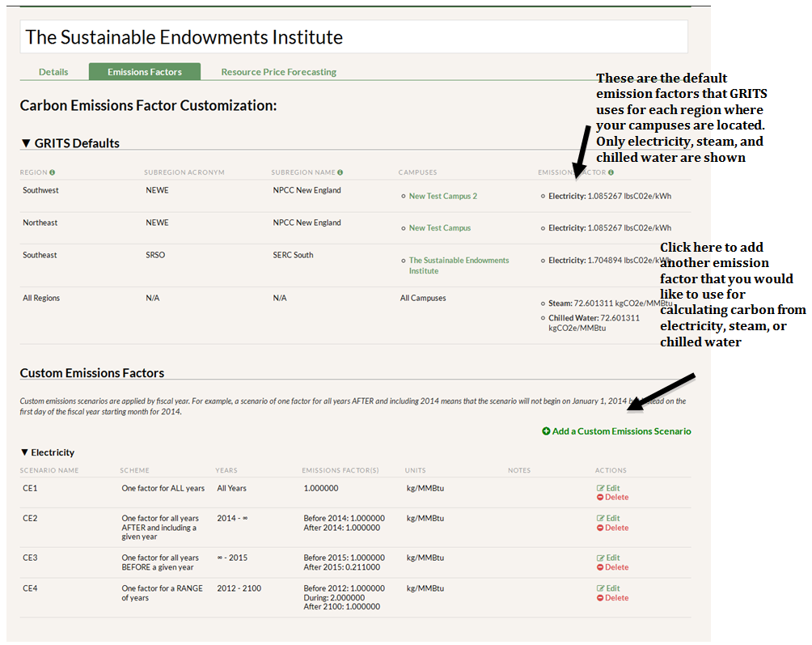Select the All Regions cell
Screen dimensions: 812x645
41,298
